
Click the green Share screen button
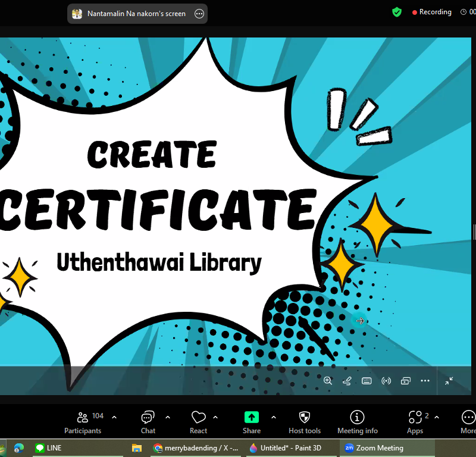pyautogui.click(x=252, y=418)
